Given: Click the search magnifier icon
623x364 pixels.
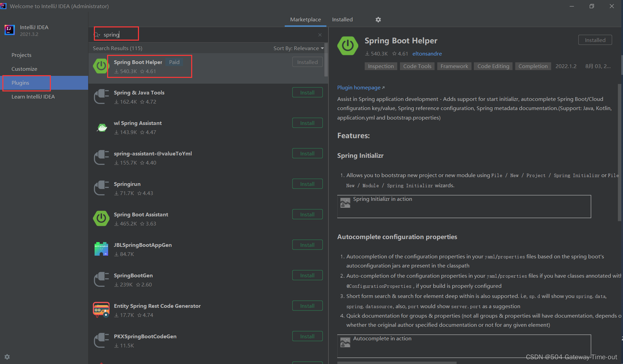Looking at the screenshot, I should tap(97, 35).
